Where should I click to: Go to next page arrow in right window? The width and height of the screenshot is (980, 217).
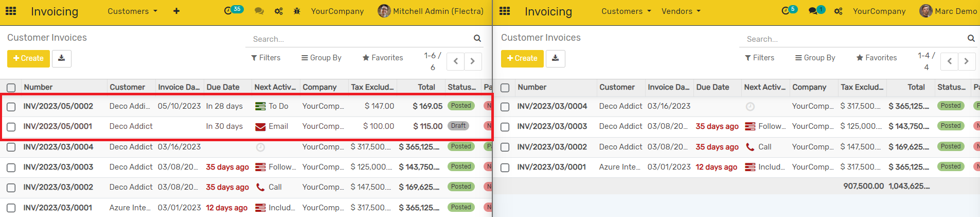966,61
